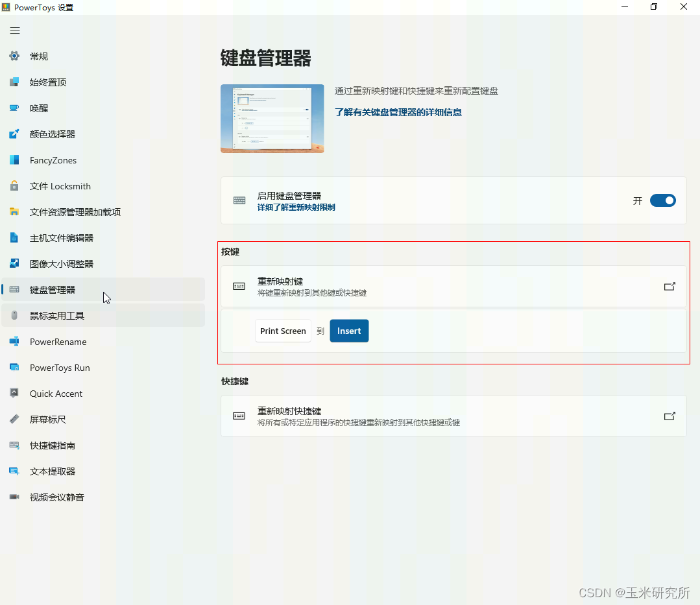Select 文本提取器 in sidebar
This screenshot has width=700, height=605.
click(x=103, y=471)
